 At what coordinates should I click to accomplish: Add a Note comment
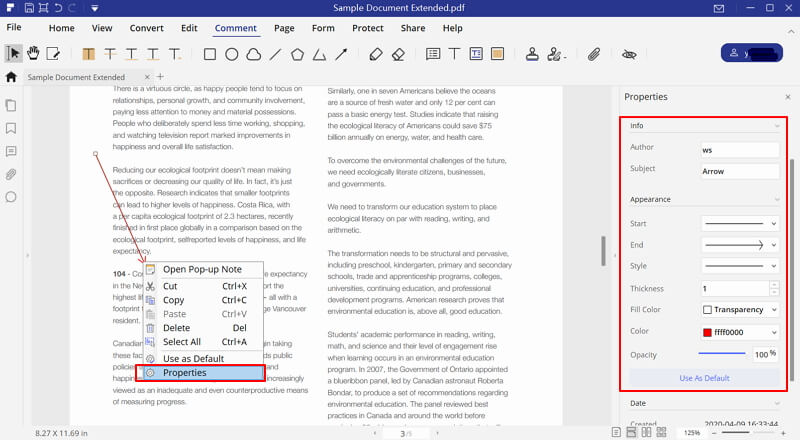[x=433, y=54]
